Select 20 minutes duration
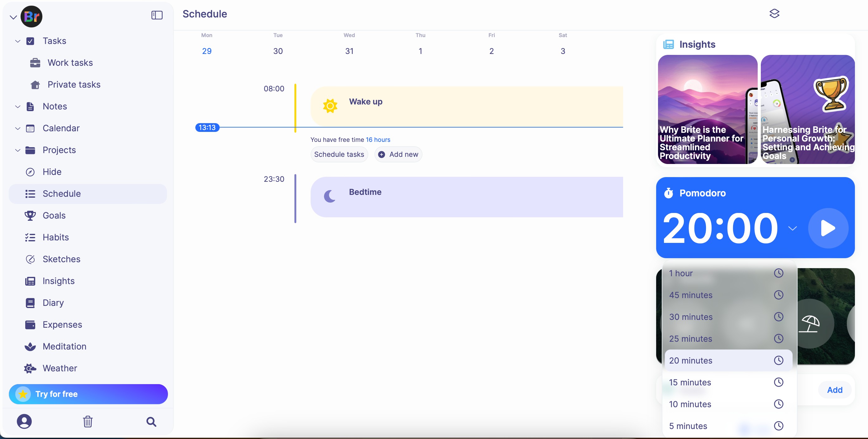This screenshot has height=439, width=868. click(x=728, y=360)
